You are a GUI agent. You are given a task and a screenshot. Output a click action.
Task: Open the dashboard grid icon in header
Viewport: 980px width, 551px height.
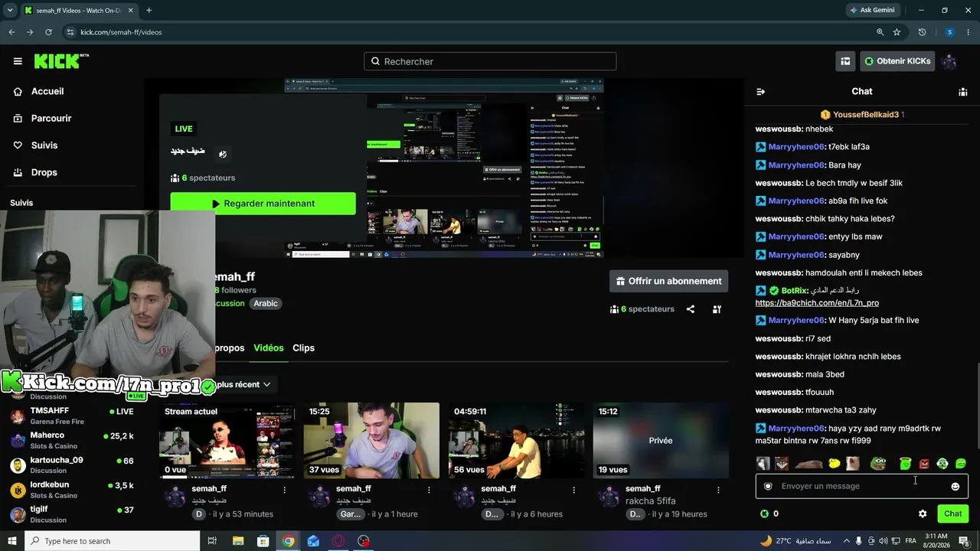(x=845, y=61)
